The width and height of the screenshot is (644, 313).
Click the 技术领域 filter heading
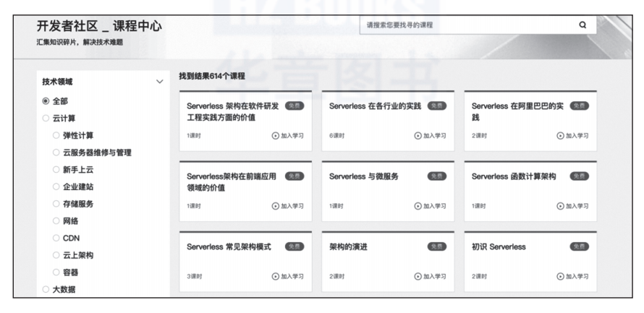57,82
